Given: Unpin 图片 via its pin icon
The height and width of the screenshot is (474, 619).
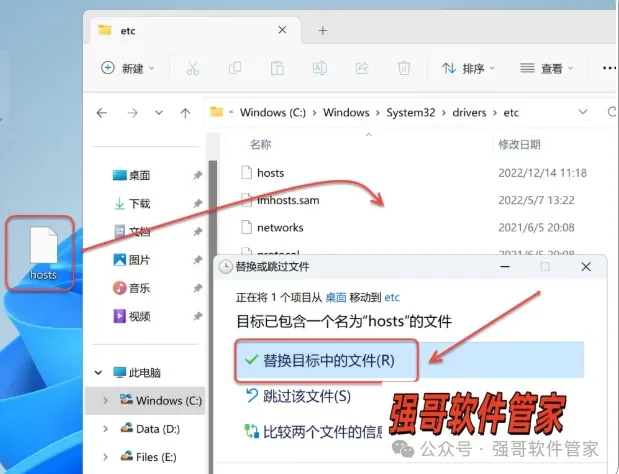Looking at the screenshot, I should point(197,260).
